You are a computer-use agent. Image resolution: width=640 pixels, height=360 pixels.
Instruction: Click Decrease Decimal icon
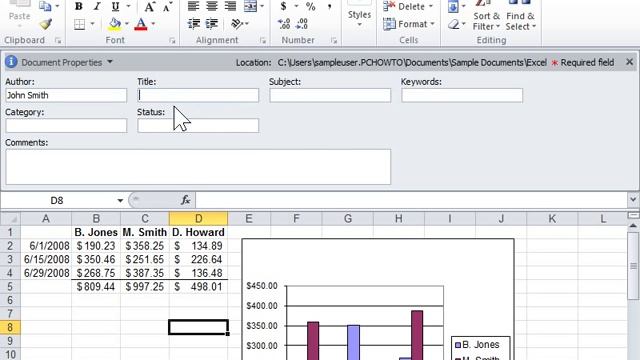point(302,24)
